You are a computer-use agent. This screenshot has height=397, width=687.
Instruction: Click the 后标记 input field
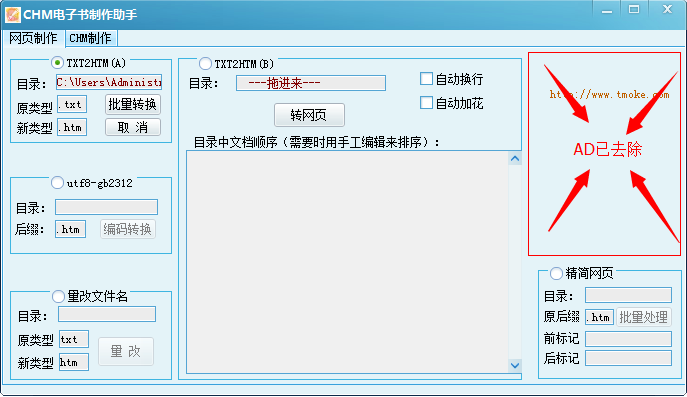pos(628,358)
